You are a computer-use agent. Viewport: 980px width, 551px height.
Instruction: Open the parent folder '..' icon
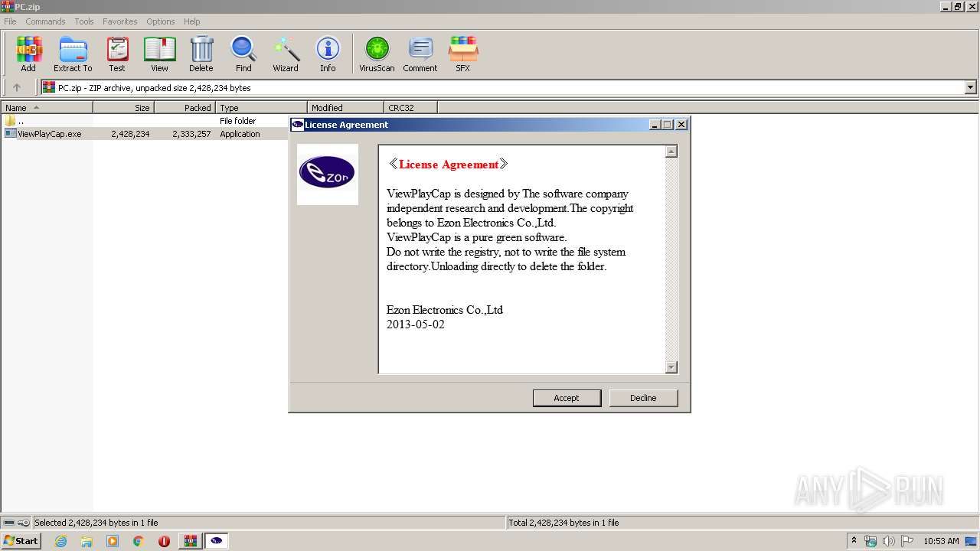(10, 120)
